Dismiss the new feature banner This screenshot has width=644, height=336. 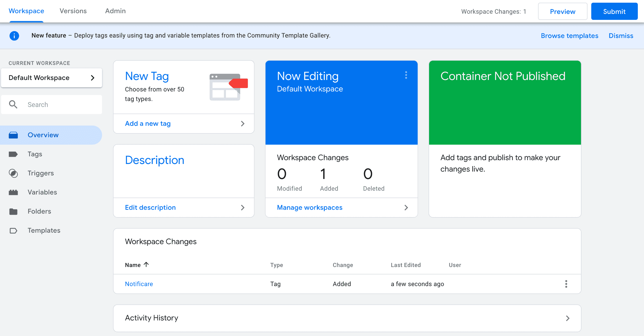621,36
